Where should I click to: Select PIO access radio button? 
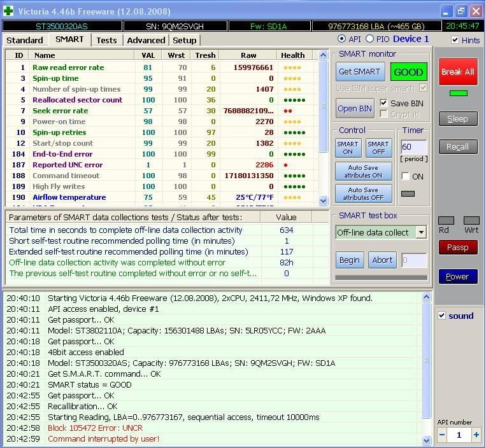point(369,39)
